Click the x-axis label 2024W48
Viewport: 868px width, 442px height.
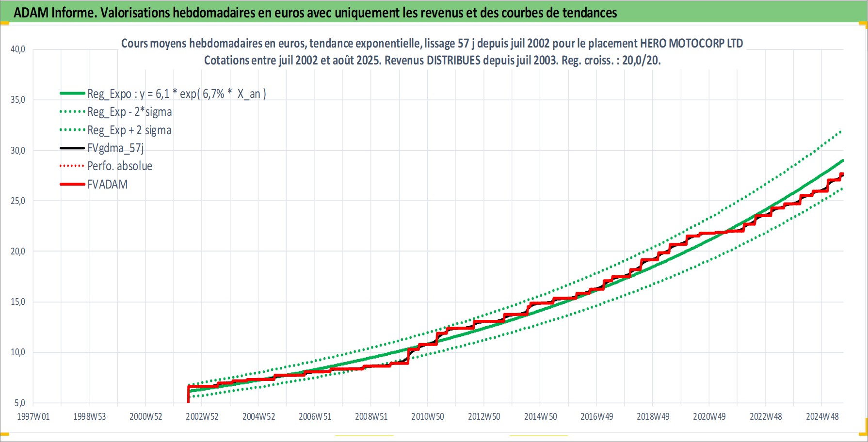click(x=822, y=416)
